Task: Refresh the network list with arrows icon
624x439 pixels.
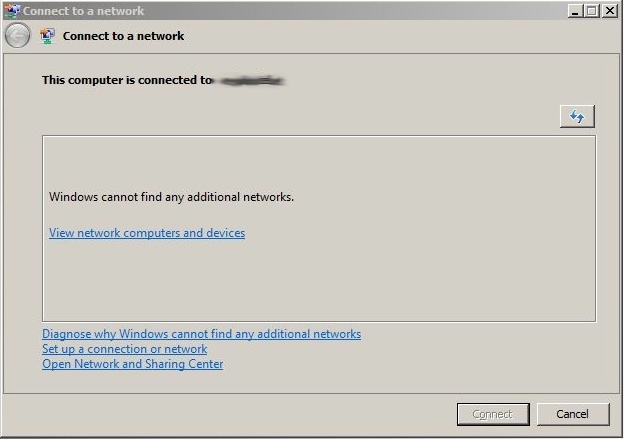Action: 577,116
